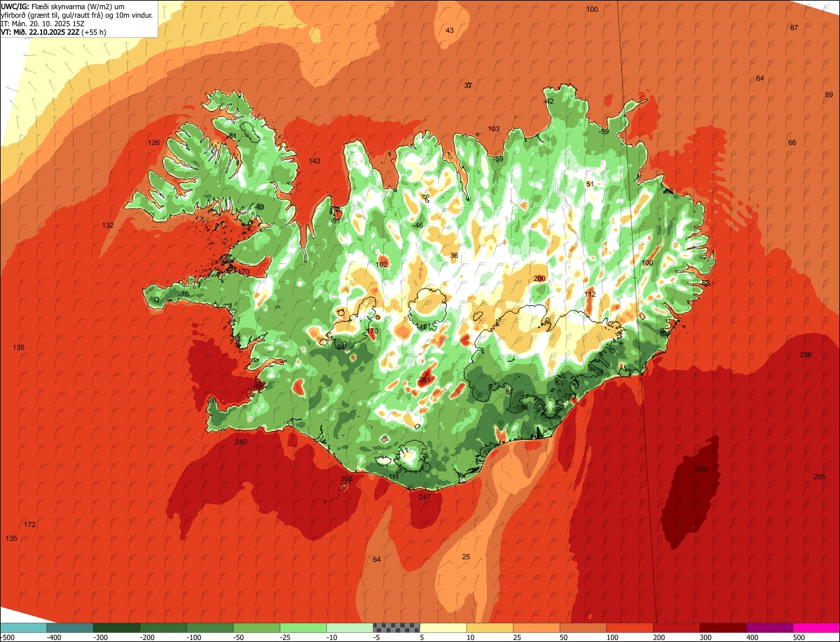Click the flux value '132' on the map
The width and height of the screenshot is (840, 642).
tap(108, 225)
